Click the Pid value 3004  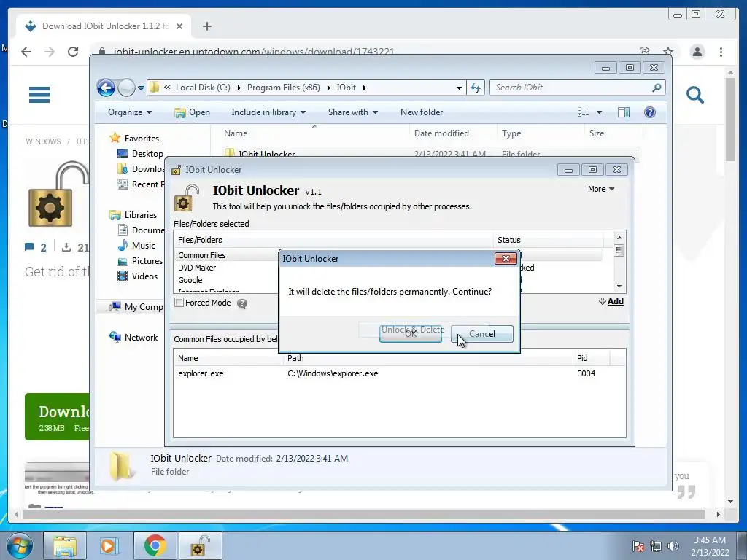(x=586, y=373)
